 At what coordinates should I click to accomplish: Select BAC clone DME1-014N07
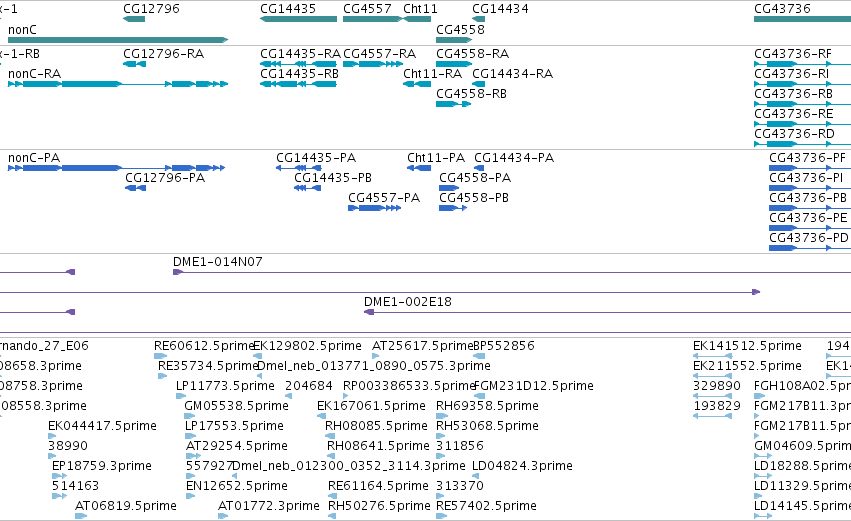512,272
